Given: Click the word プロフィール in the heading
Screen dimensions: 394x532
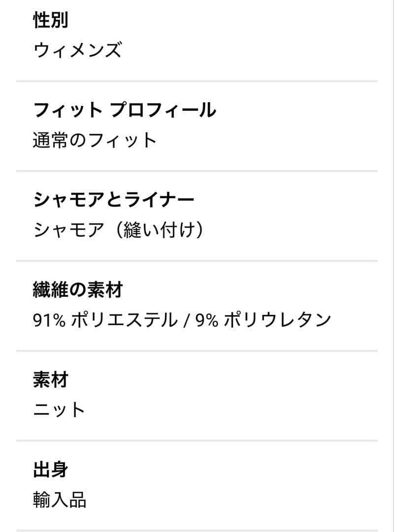Looking at the screenshot, I should [163, 110].
